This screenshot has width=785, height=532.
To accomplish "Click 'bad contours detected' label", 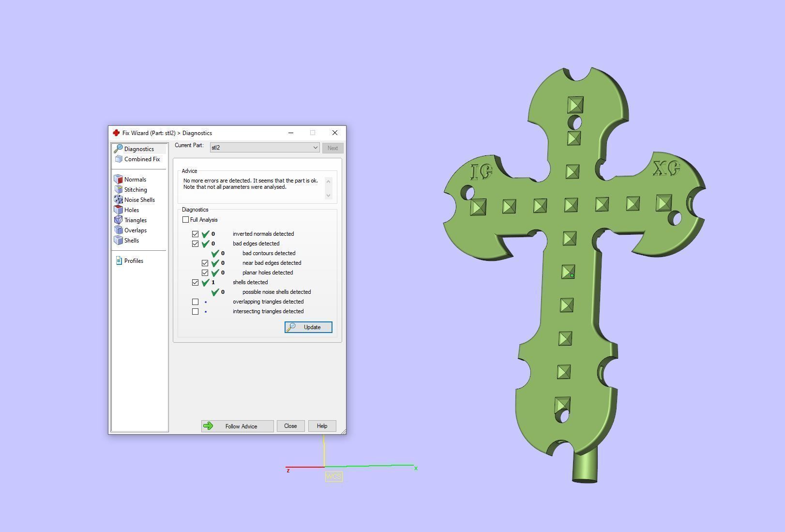I will pos(269,253).
